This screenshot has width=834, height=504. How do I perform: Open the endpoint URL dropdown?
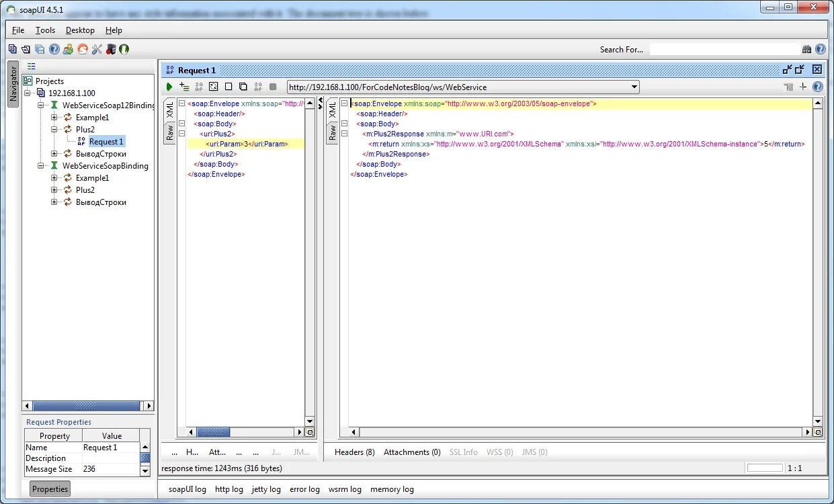[x=634, y=87]
